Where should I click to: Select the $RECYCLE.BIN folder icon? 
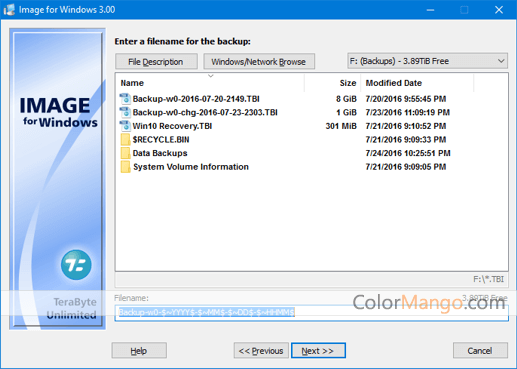[125, 140]
